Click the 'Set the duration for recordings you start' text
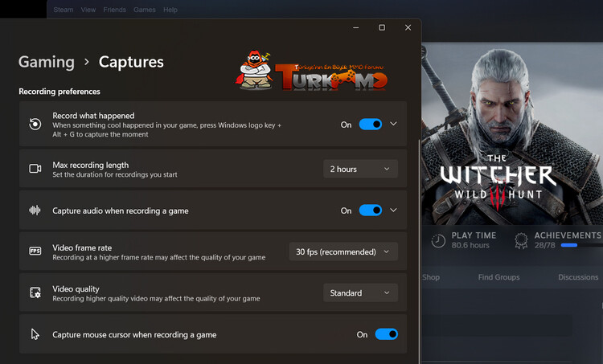 click(115, 174)
